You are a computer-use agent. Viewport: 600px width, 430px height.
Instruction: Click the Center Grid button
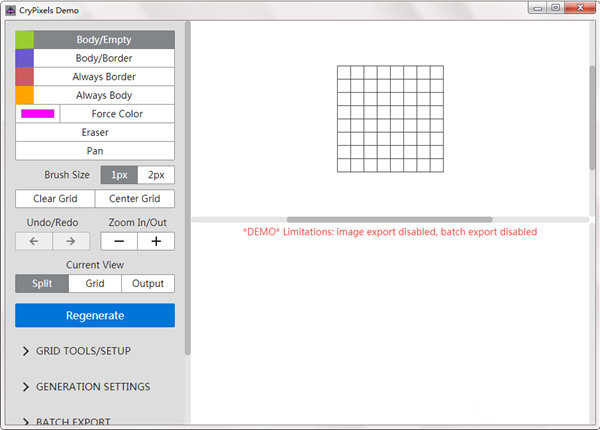pyautogui.click(x=135, y=199)
